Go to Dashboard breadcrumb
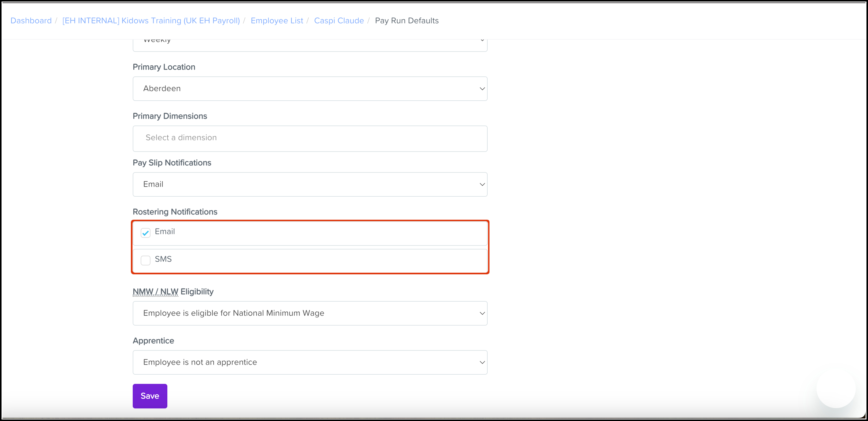The width and height of the screenshot is (868, 421). (31, 21)
